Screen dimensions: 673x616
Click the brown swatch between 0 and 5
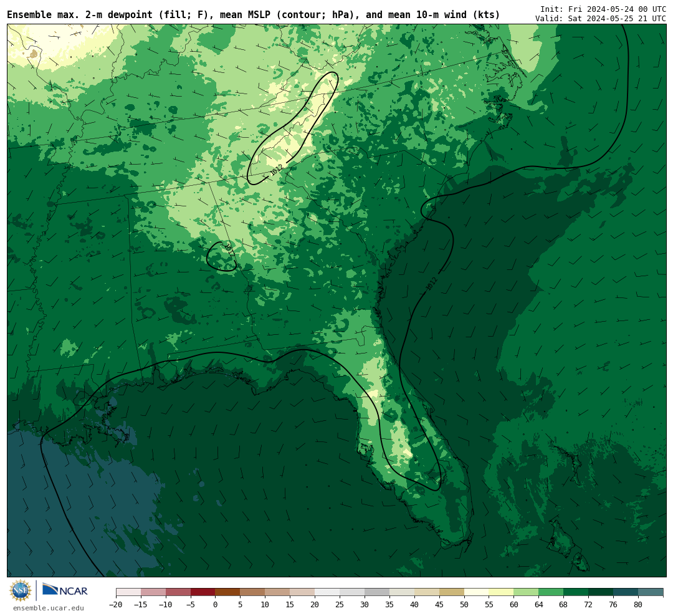click(228, 592)
